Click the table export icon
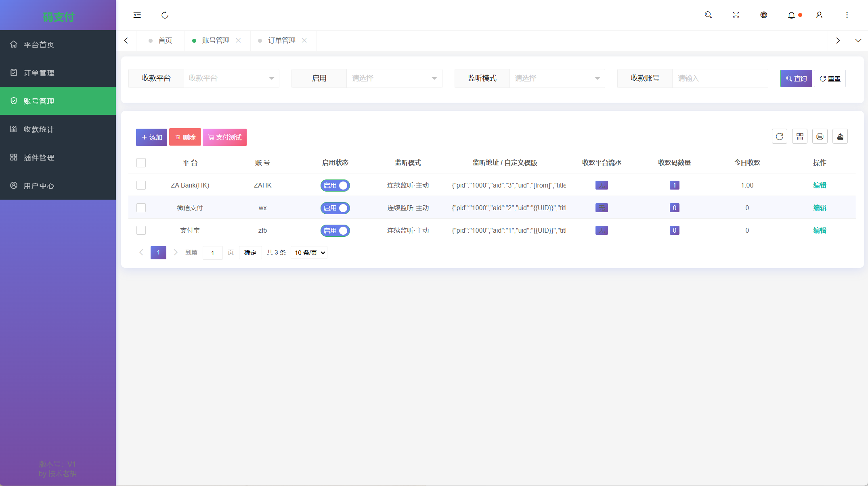This screenshot has width=868, height=486. pos(840,137)
